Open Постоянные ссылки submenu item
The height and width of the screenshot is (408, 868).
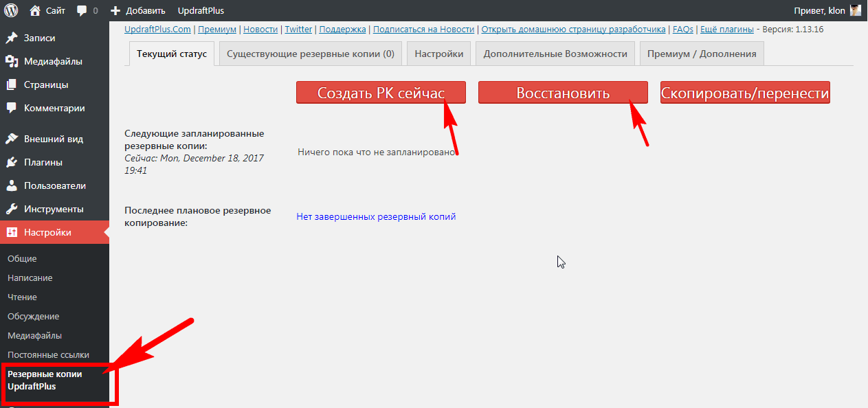pyautogui.click(x=49, y=355)
